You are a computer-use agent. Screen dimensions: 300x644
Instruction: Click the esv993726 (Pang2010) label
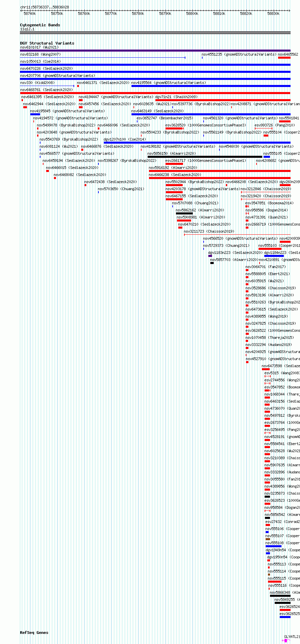pos(275,125)
